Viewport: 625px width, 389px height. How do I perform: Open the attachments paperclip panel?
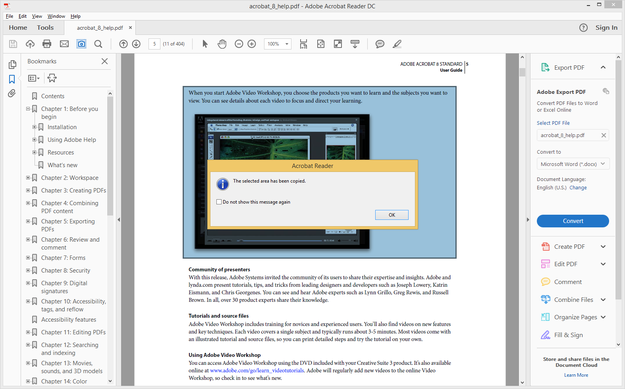pos(12,94)
